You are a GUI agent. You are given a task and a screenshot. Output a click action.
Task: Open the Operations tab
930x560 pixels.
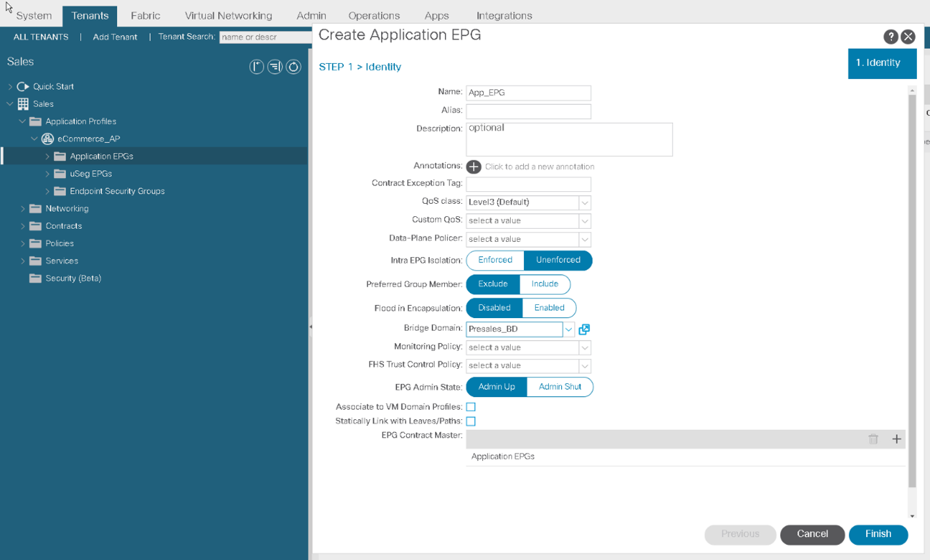[374, 16]
